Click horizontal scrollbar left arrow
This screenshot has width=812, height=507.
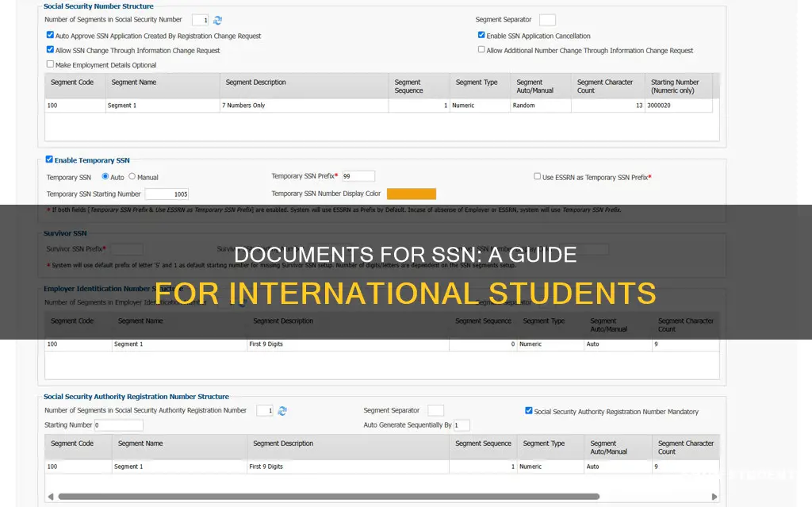51,497
